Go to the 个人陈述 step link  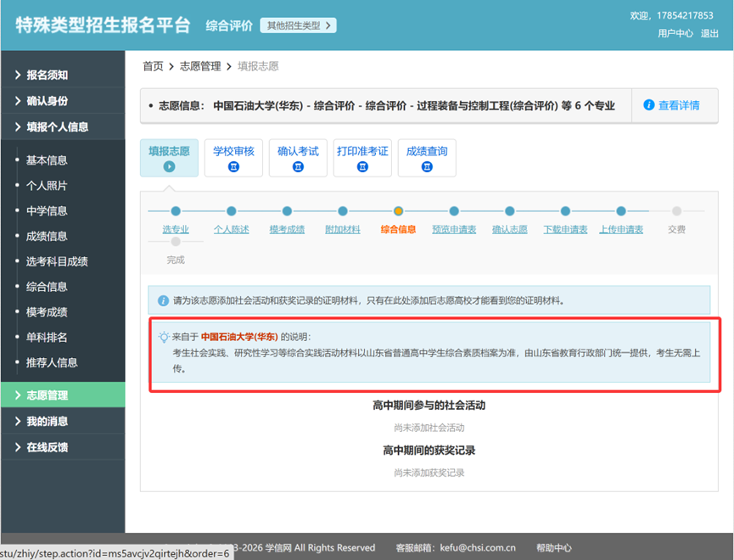232,229
